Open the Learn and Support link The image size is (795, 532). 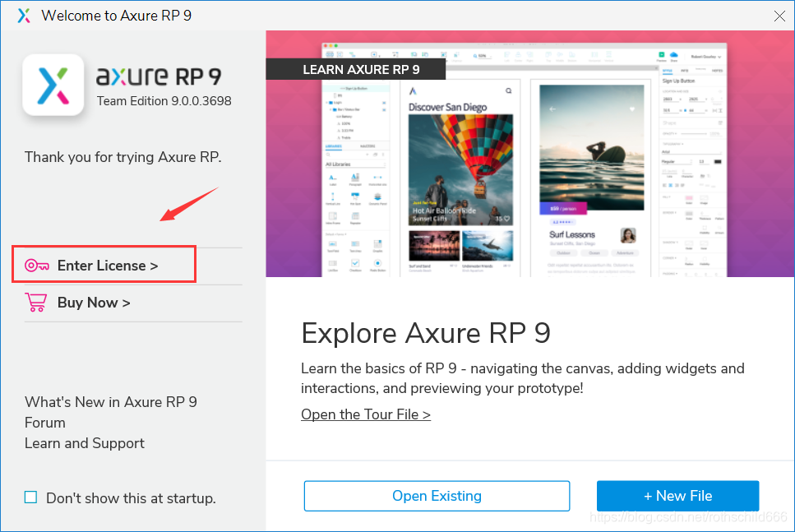(x=85, y=443)
